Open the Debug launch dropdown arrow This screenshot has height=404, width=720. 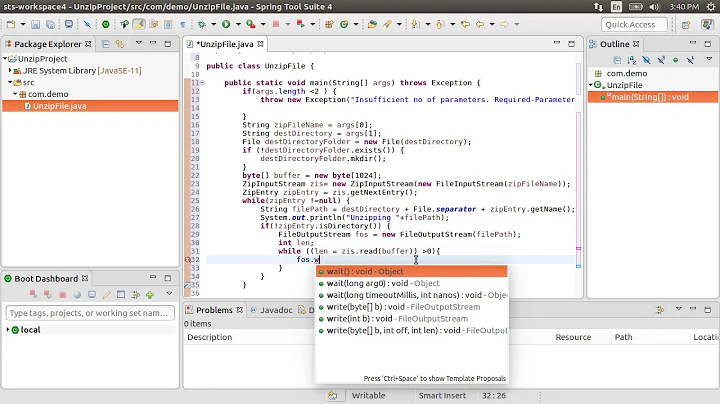coord(214,24)
